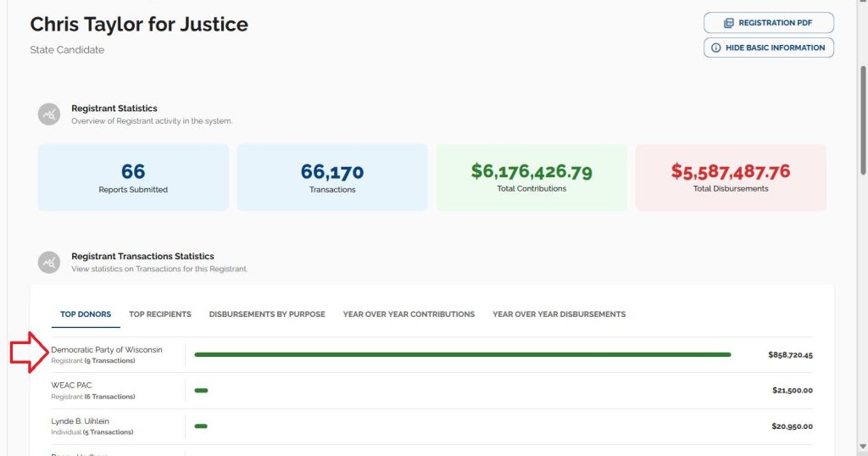Click the Chris Taylor for Justice heading
Viewport: 868px width, 456px height.
click(x=139, y=25)
